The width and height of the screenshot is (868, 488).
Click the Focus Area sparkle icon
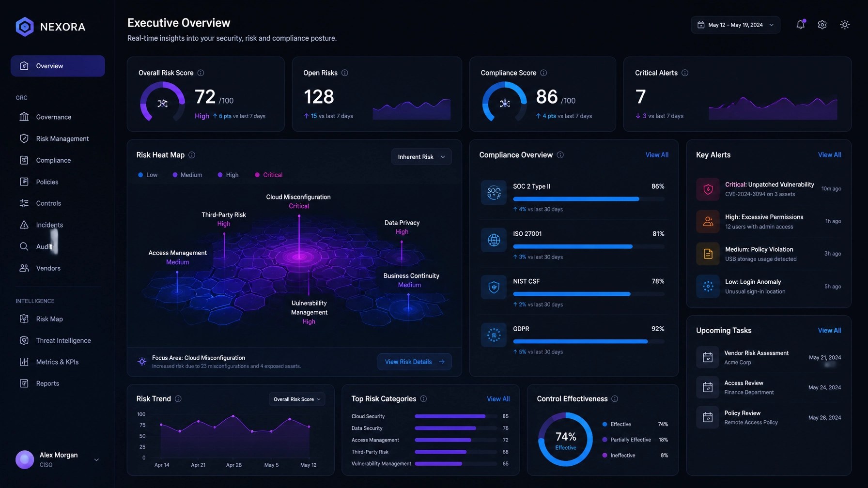click(x=142, y=362)
